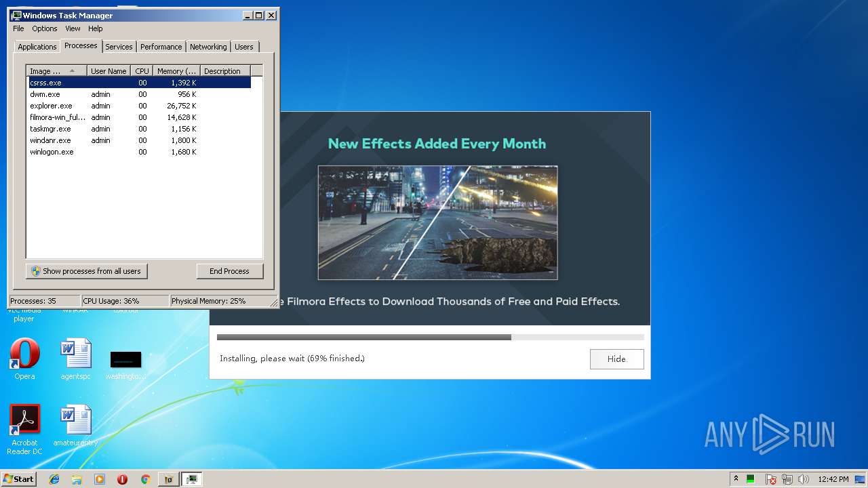The width and height of the screenshot is (868, 488).
Task: Click the Processes: 35 status entry
Action: point(45,301)
